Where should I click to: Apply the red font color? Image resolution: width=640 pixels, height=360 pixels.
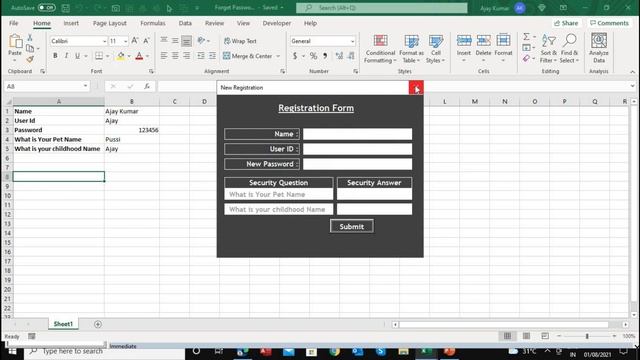tap(139, 56)
